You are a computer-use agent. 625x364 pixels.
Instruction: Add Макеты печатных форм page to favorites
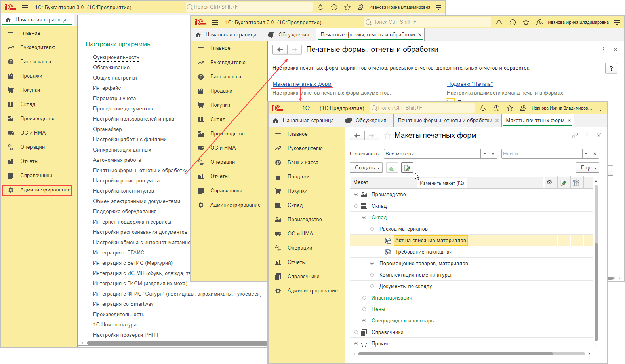click(387, 135)
